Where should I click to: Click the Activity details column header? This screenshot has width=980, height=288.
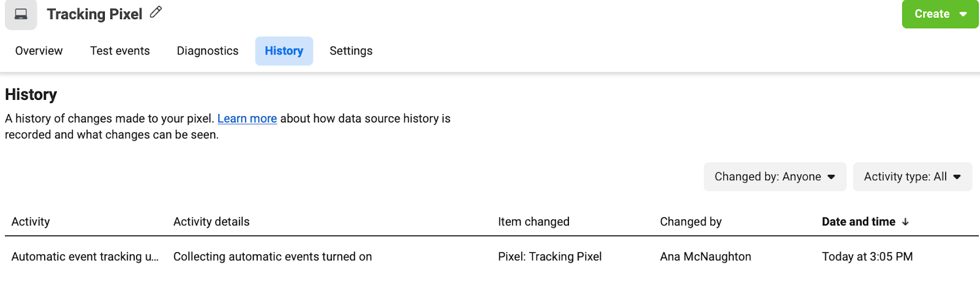(x=211, y=222)
